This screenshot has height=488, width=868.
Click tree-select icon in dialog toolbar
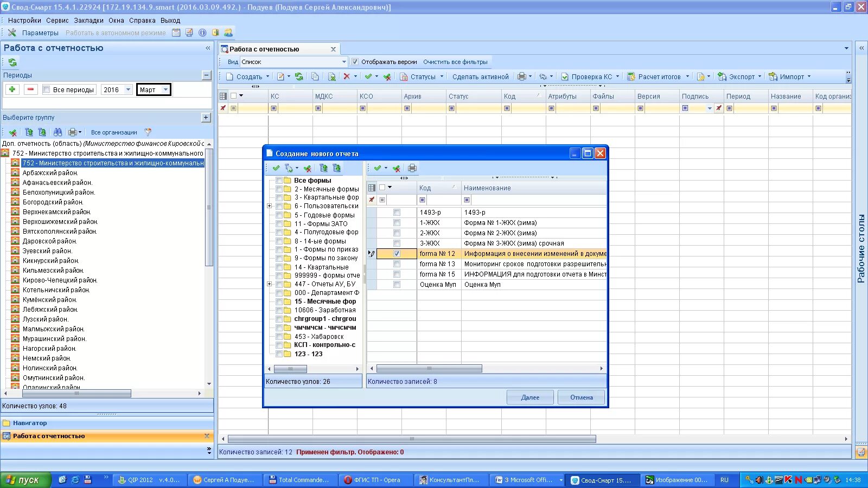(x=289, y=168)
